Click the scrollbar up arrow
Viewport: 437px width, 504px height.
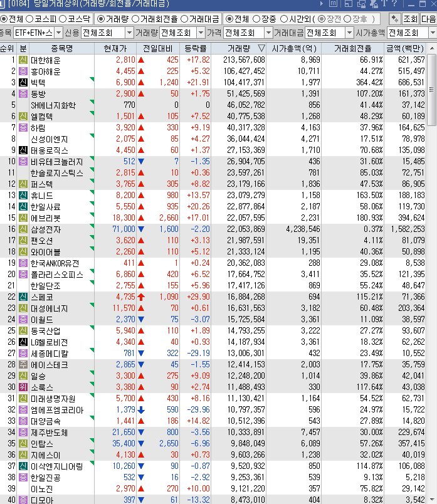(432, 48)
